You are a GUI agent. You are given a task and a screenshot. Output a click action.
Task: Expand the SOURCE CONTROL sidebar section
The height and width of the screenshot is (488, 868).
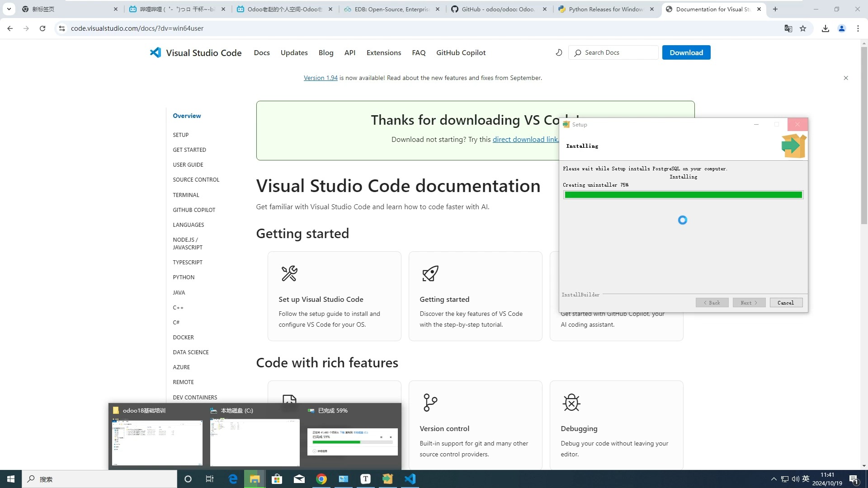point(196,179)
